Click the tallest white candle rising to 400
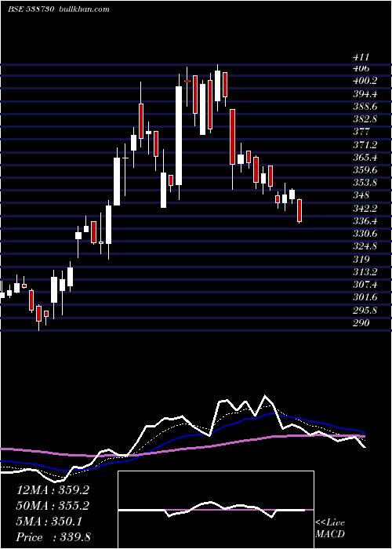 (179, 136)
